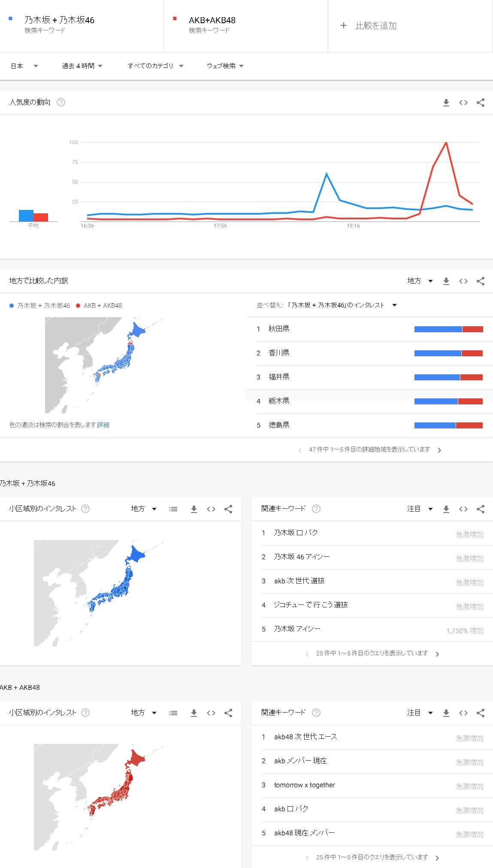Open help icon next to 人気度の動向
The width and height of the screenshot is (493, 868).
pos(61,102)
